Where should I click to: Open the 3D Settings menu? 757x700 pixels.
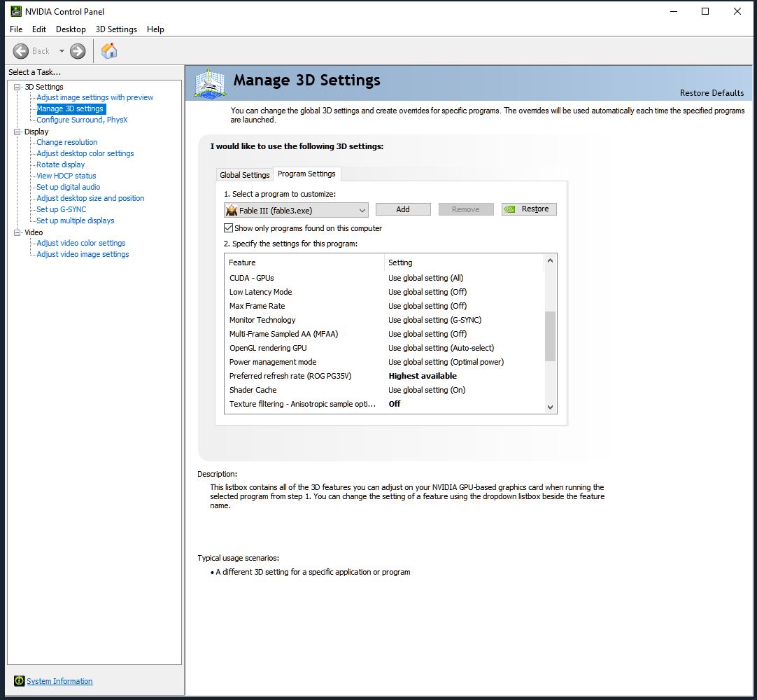click(x=116, y=29)
